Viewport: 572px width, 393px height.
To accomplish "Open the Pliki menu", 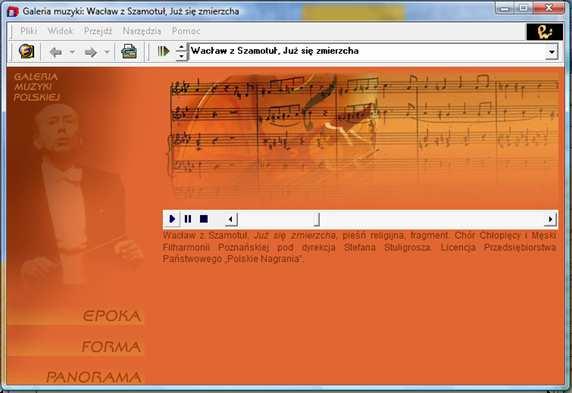I will point(28,31).
